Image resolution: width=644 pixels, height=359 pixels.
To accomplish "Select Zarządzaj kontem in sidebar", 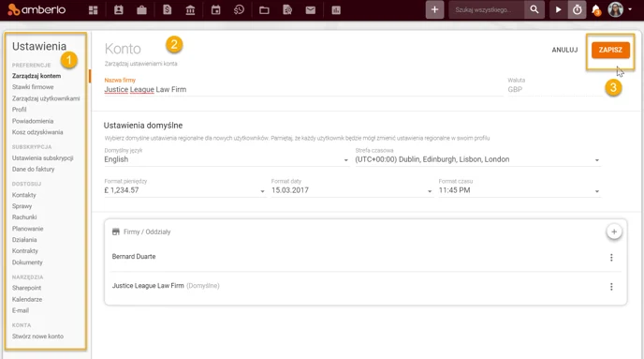I will (x=37, y=76).
